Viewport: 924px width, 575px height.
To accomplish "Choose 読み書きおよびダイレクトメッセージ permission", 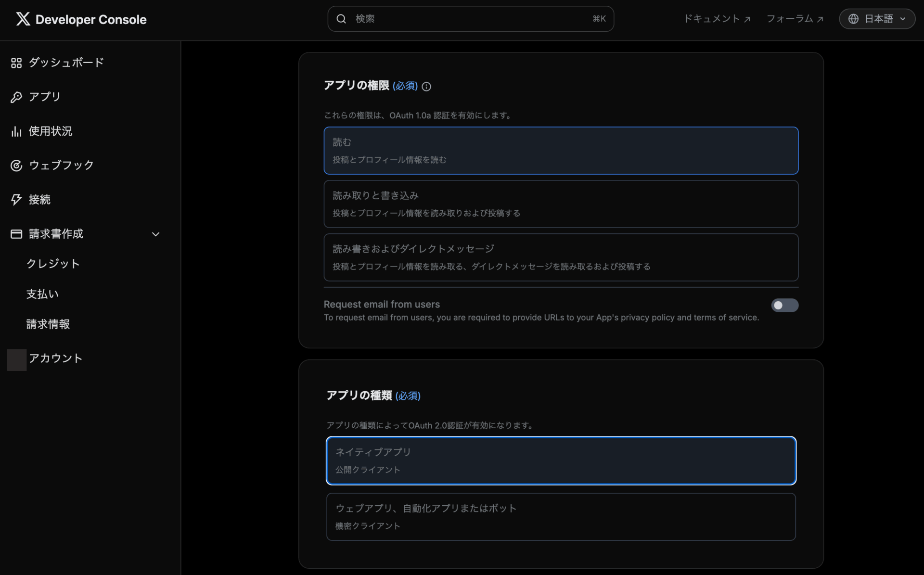I will 560,257.
